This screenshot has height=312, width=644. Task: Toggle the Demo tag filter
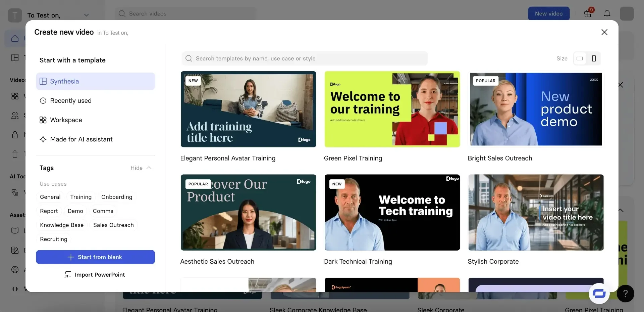[x=75, y=211]
